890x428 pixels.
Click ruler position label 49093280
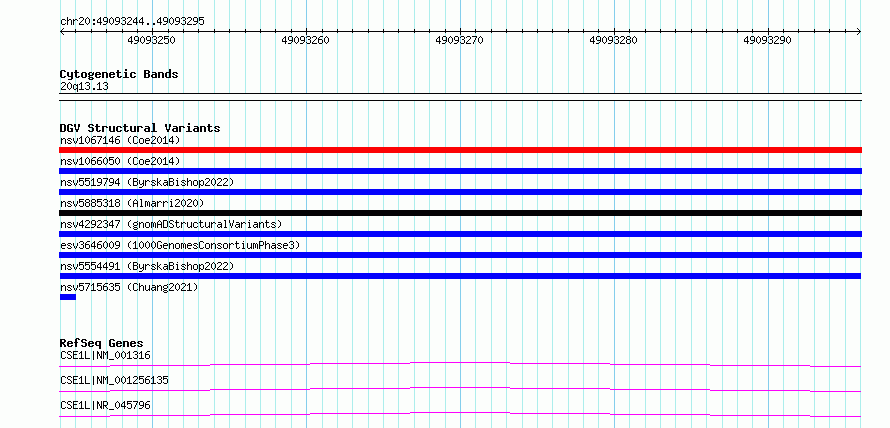[x=614, y=40]
